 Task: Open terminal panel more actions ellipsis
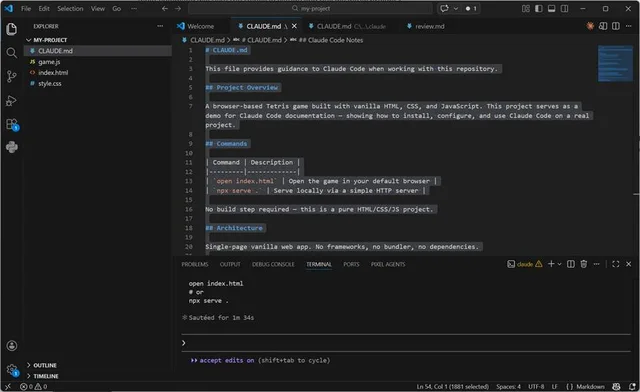click(x=596, y=264)
